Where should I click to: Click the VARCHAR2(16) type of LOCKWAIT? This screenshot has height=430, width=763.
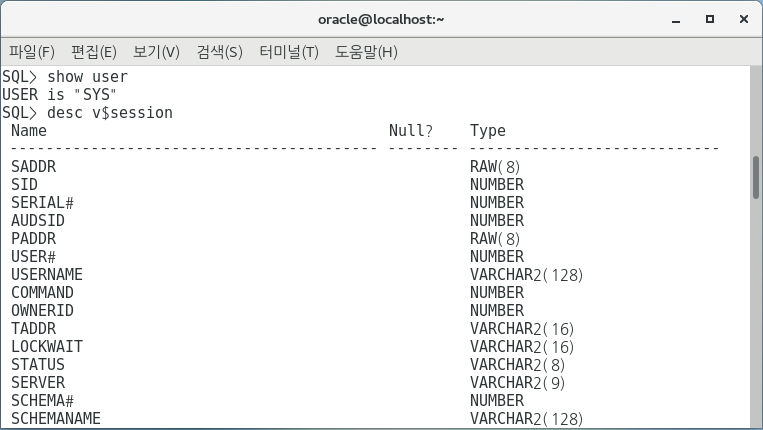[x=522, y=347]
